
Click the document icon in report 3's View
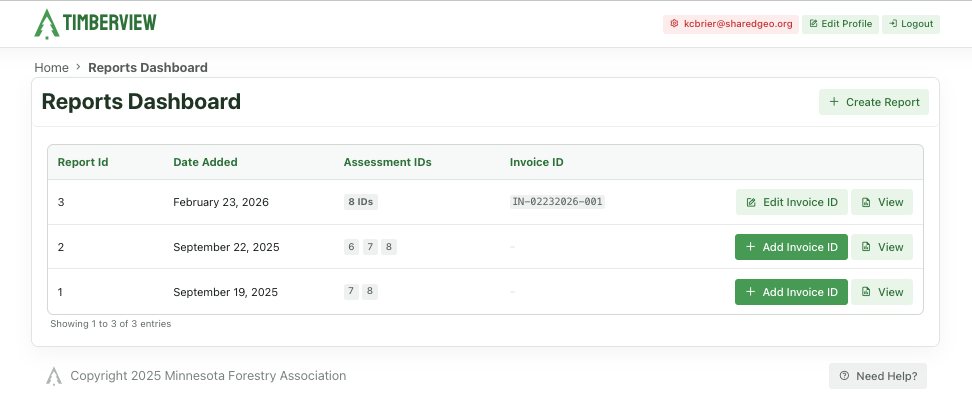click(866, 202)
